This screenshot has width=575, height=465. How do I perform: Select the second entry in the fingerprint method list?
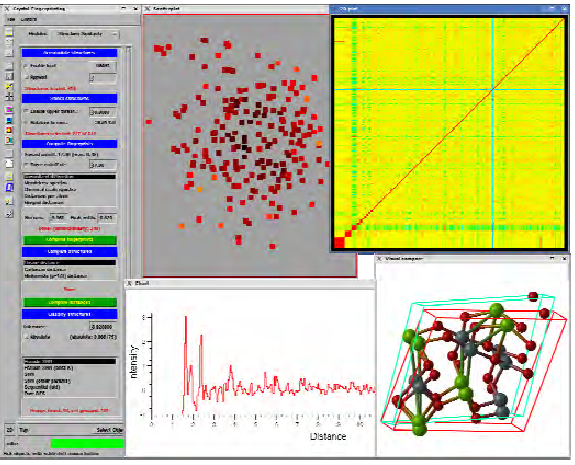pos(69,182)
